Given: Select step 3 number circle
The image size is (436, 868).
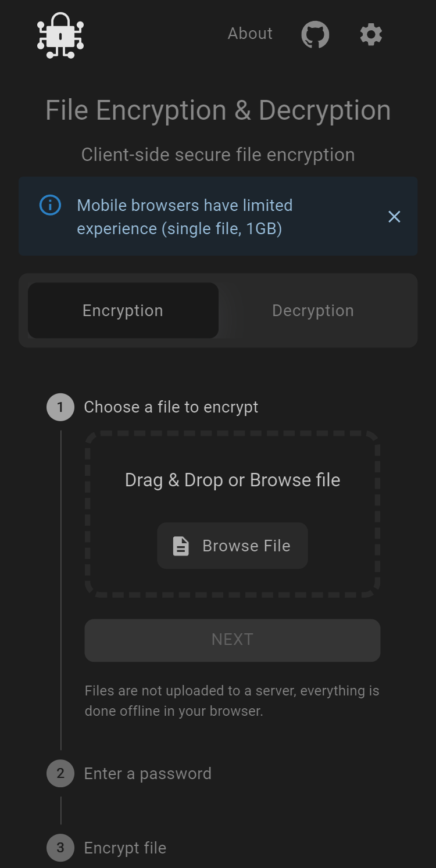Looking at the screenshot, I should click(x=60, y=848).
